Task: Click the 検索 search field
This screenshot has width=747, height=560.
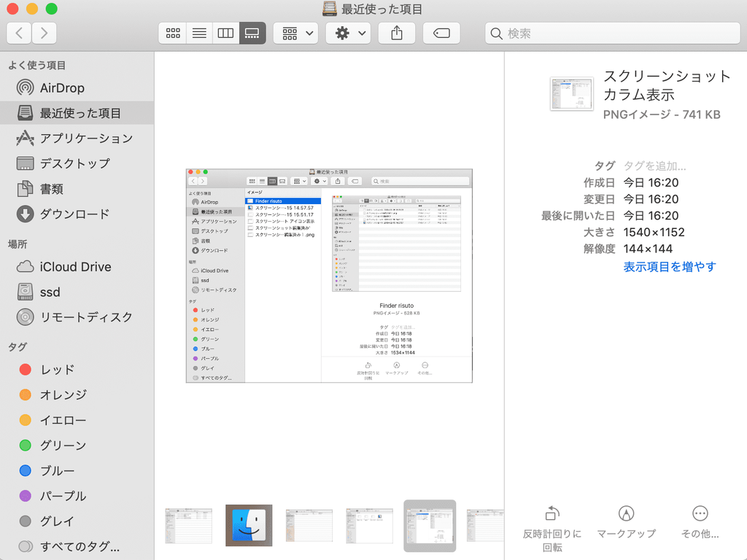Action: (x=613, y=34)
